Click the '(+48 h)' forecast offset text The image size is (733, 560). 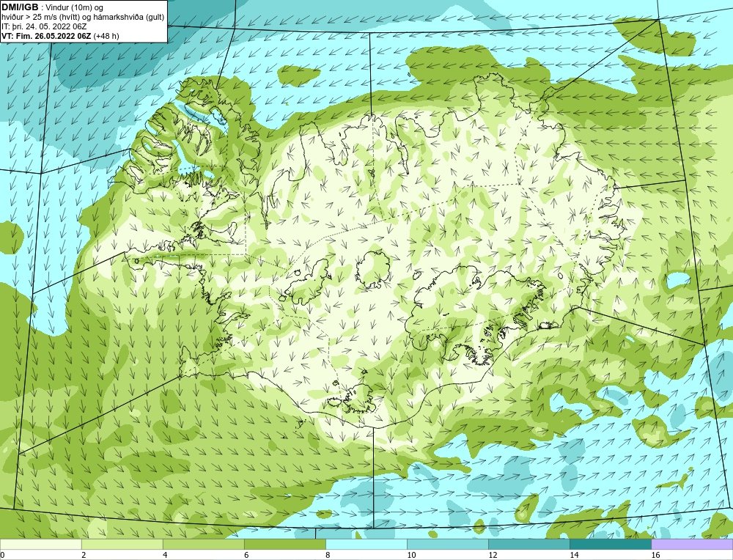click(106, 35)
